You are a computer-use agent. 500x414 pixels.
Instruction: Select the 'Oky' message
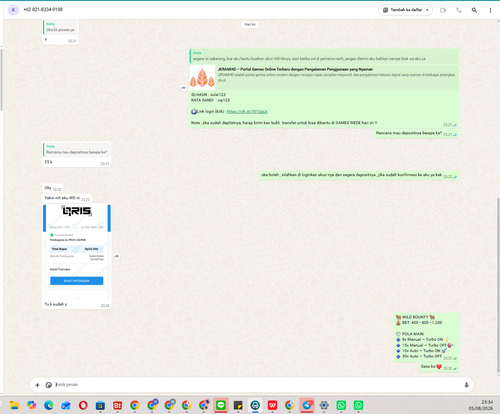click(x=52, y=188)
